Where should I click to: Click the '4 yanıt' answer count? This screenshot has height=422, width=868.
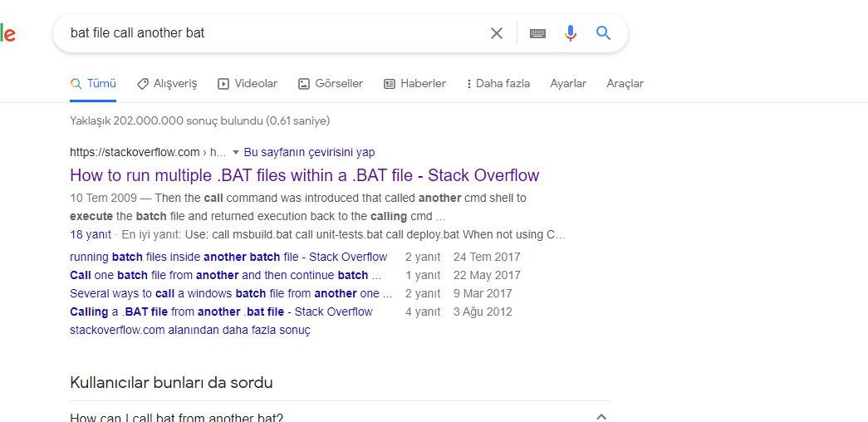click(x=423, y=312)
